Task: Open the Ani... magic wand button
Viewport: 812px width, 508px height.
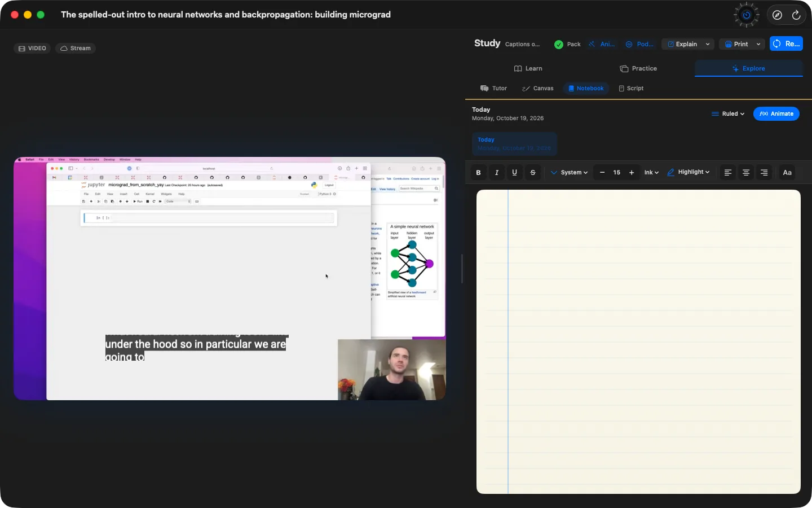Action: 602,44
